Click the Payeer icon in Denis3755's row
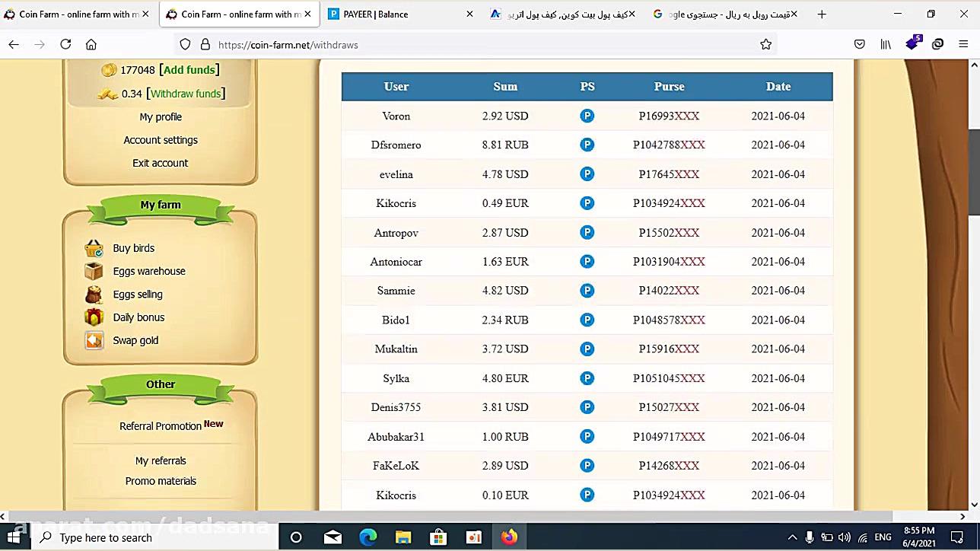Viewport: 980px width, 551px height. point(587,407)
